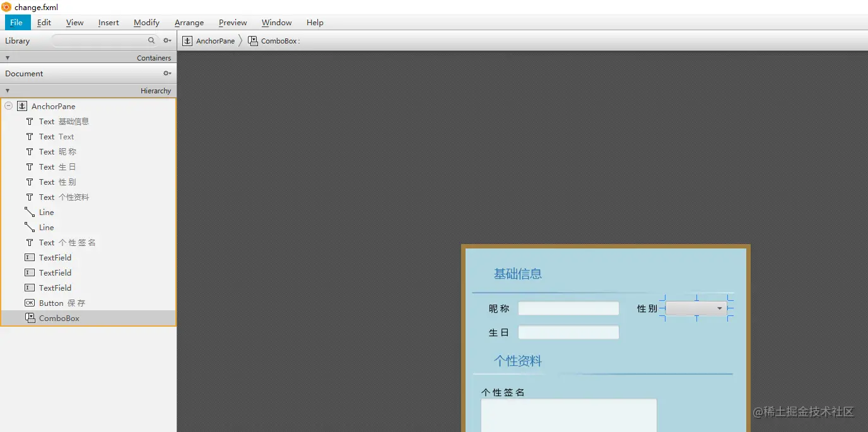The image size is (868, 432).
Task: Click the ComboBox breadcrumb icon
Action: pos(253,41)
